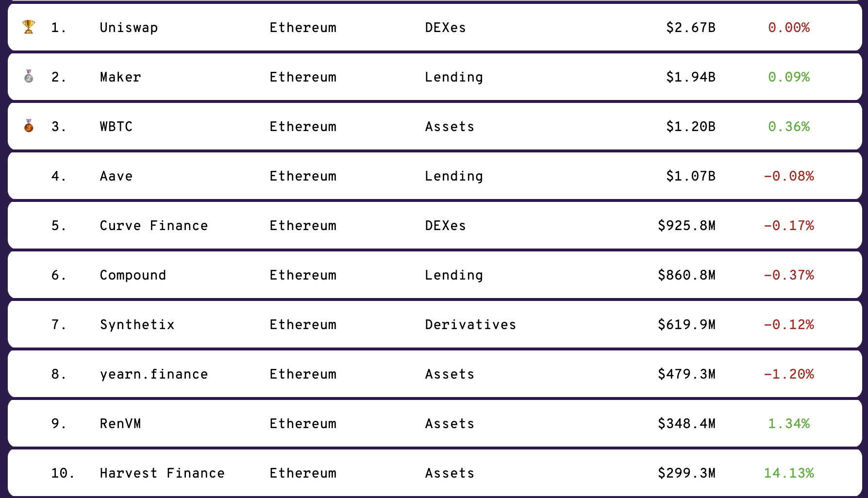Open the Aave listing
The height and width of the screenshot is (498, 868).
coord(116,176)
